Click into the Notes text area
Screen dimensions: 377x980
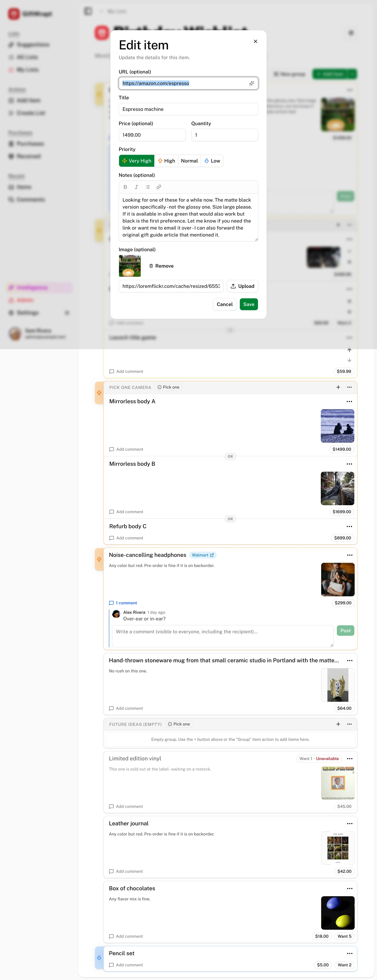[x=188, y=217]
